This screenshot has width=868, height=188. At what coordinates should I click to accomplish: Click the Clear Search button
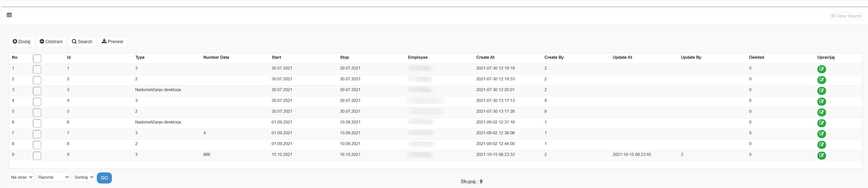coord(846,16)
